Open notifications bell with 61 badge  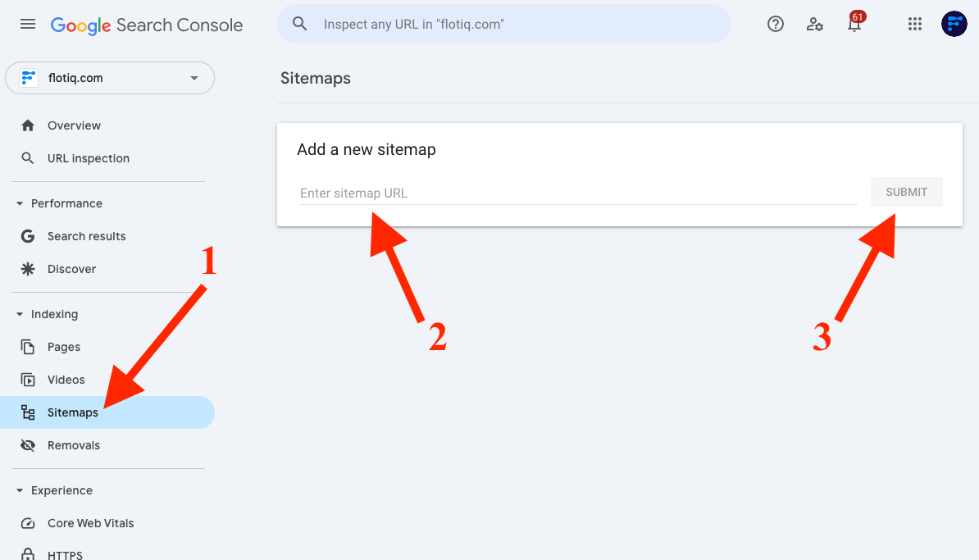[x=854, y=22]
